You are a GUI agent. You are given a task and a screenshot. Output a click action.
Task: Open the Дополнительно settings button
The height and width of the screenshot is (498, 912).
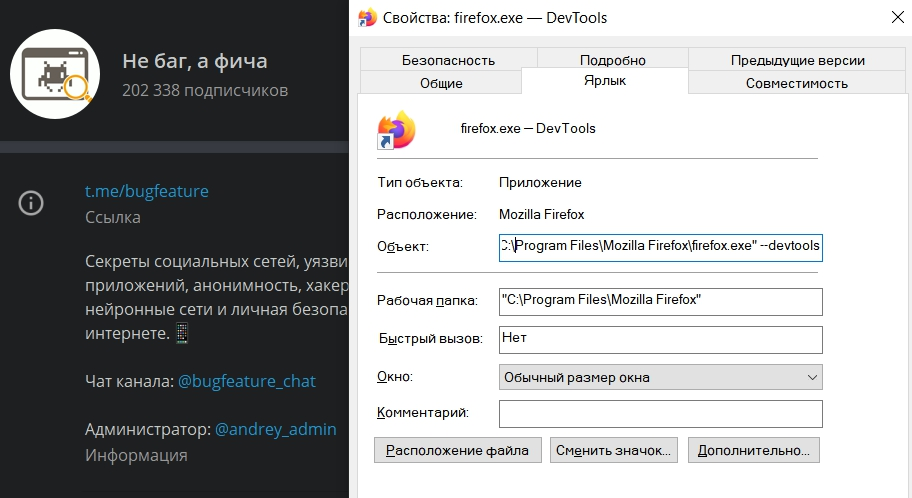click(754, 450)
